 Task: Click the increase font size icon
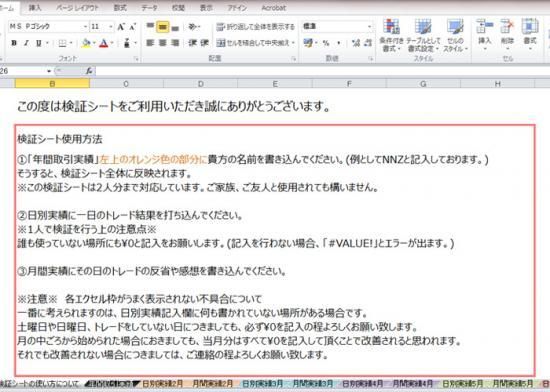121,27
